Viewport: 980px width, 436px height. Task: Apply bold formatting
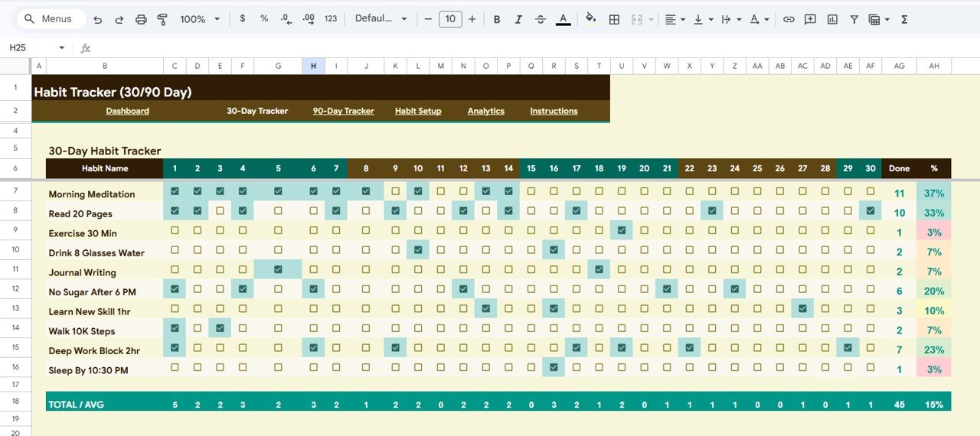click(x=497, y=19)
